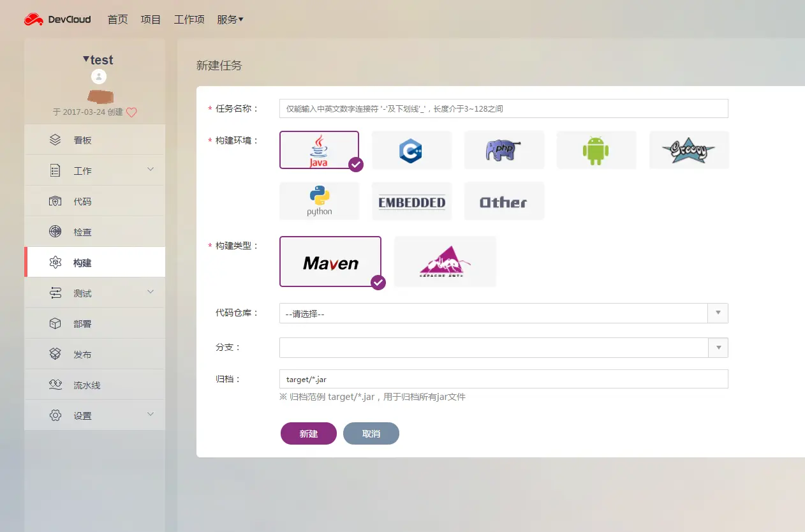The height and width of the screenshot is (532, 805).
Task: Open the 项目 menu item
Action: (x=151, y=20)
